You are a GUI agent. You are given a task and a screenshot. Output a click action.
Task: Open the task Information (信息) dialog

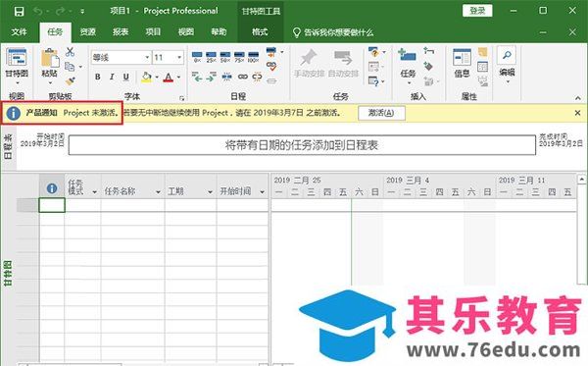click(462, 63)
